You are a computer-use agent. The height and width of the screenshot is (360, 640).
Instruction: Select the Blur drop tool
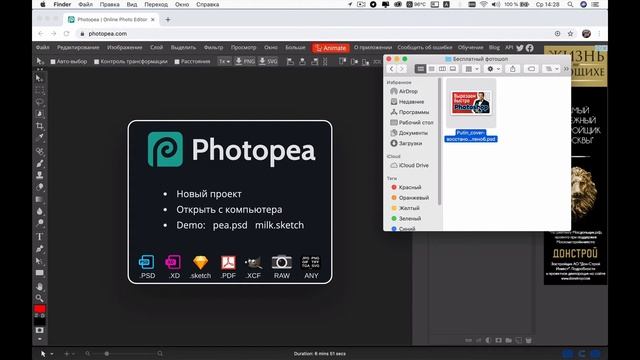pos(39,211)
